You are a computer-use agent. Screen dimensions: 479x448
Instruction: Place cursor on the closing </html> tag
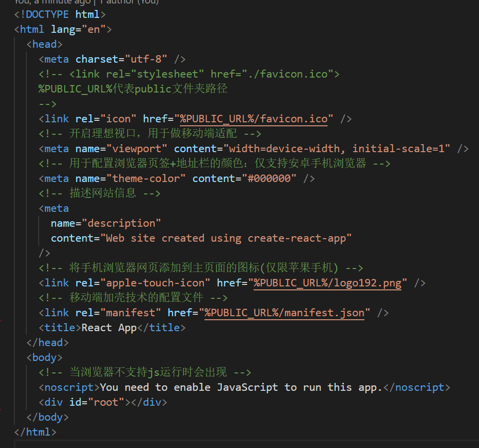pyautogui.click(x=35, y=432)
